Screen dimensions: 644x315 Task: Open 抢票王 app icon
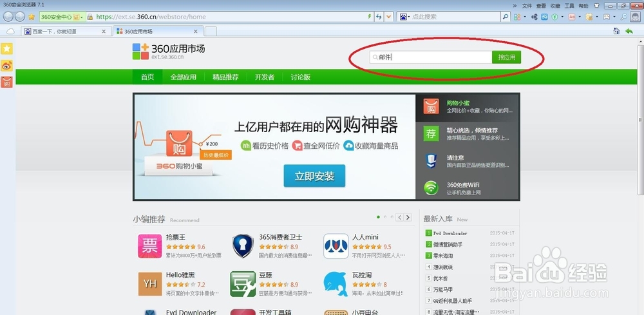(x=150, y=246)
